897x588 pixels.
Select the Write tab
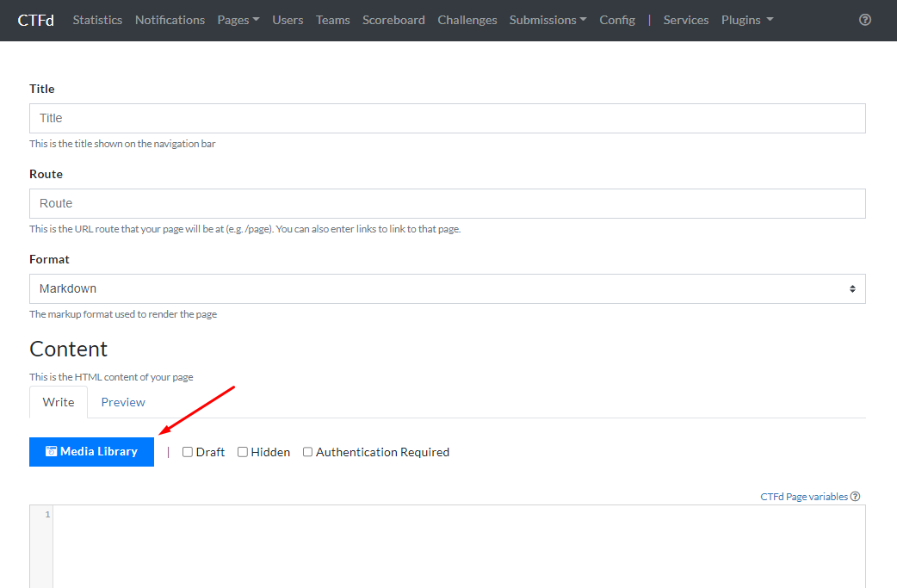59,402
